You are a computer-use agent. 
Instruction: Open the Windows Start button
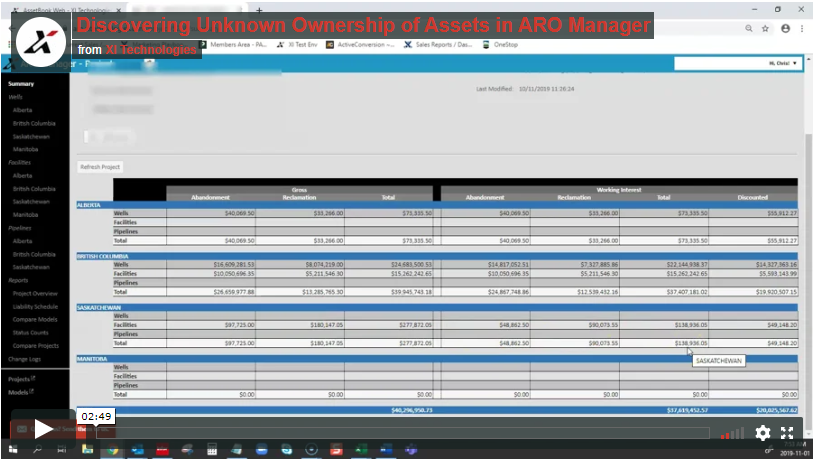[13, 449]
